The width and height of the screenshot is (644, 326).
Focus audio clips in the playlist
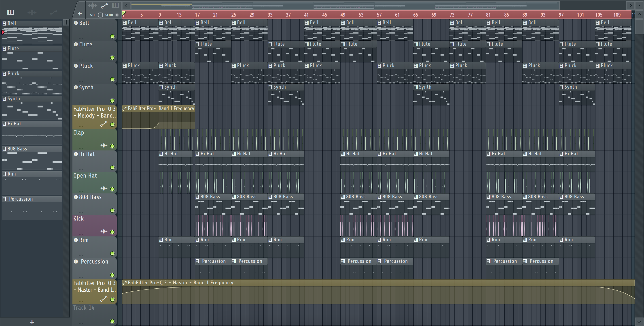pyautogui.click(x=92, y=5)
